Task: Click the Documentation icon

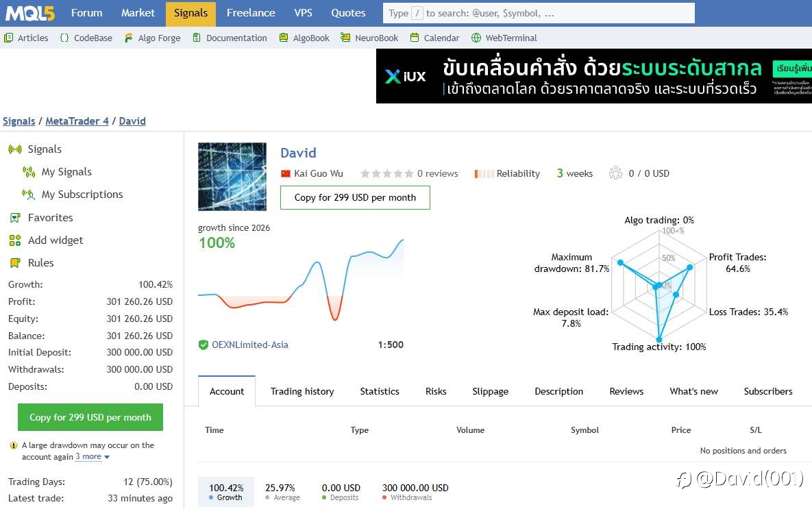Action: [x=196, y=38]
